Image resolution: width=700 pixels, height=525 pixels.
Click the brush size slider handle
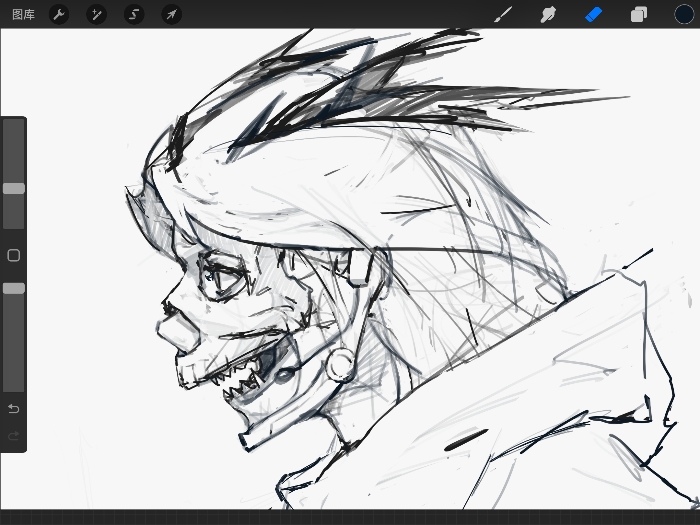(14, 188)
